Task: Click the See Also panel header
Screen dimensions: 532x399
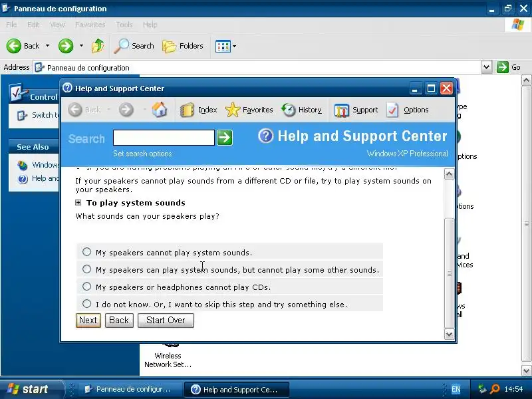Action: [x=34, y=147]
